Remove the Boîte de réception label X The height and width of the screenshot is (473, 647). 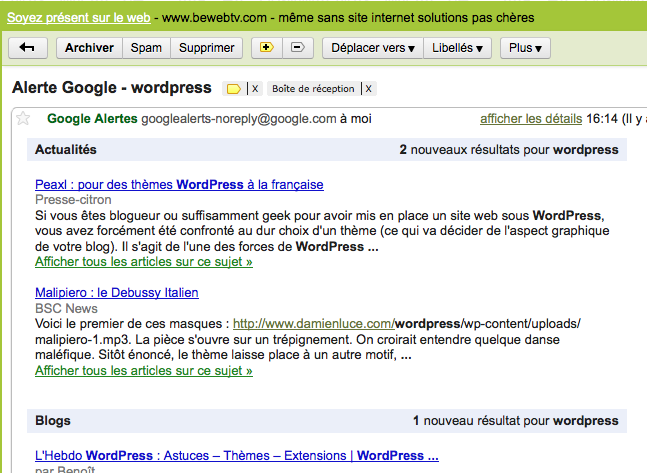click(368, 89)
